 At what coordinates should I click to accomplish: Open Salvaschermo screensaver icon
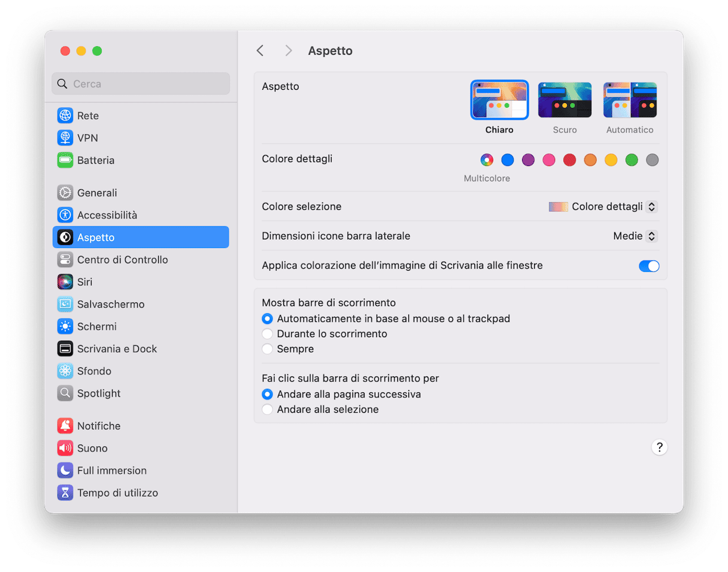pos(65,304)
